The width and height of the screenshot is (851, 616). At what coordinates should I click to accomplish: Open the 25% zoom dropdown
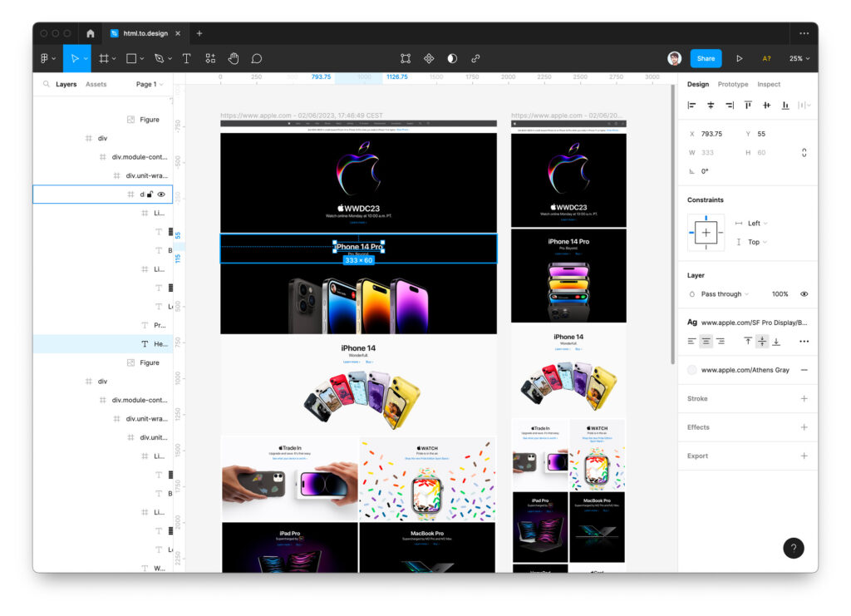tap(799, 58)
